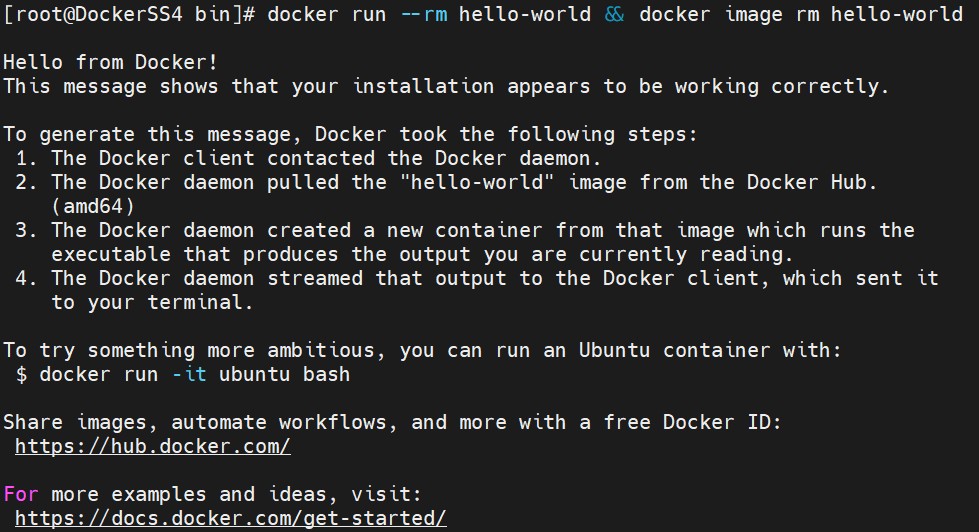The width and height of the screenshot is (979, 532).
Task: Click the 'to your terminal.' line
Action: 152,302
